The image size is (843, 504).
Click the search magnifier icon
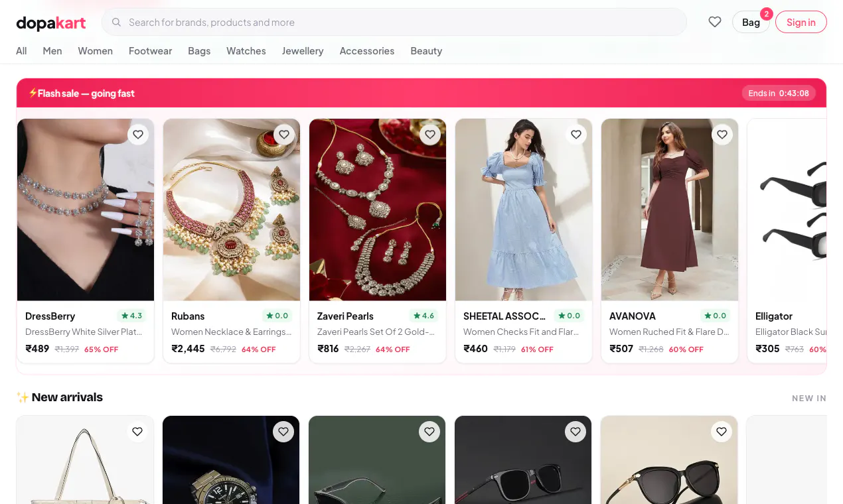(x=116, y=22)
